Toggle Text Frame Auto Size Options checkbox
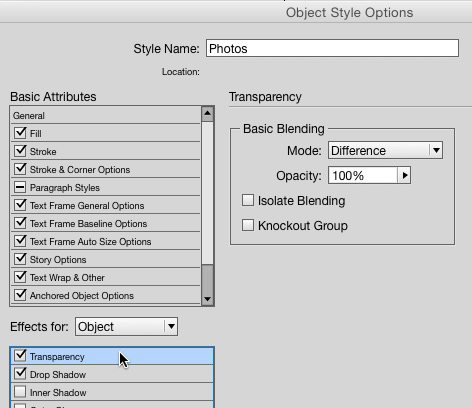The width and height of the screenshot is (472, 408). (20, 241)
